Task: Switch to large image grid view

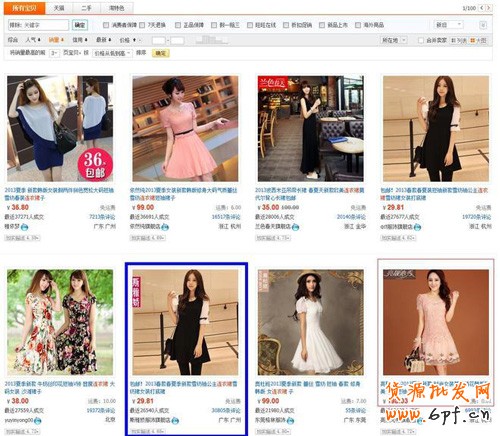Action: coord(478,40)
